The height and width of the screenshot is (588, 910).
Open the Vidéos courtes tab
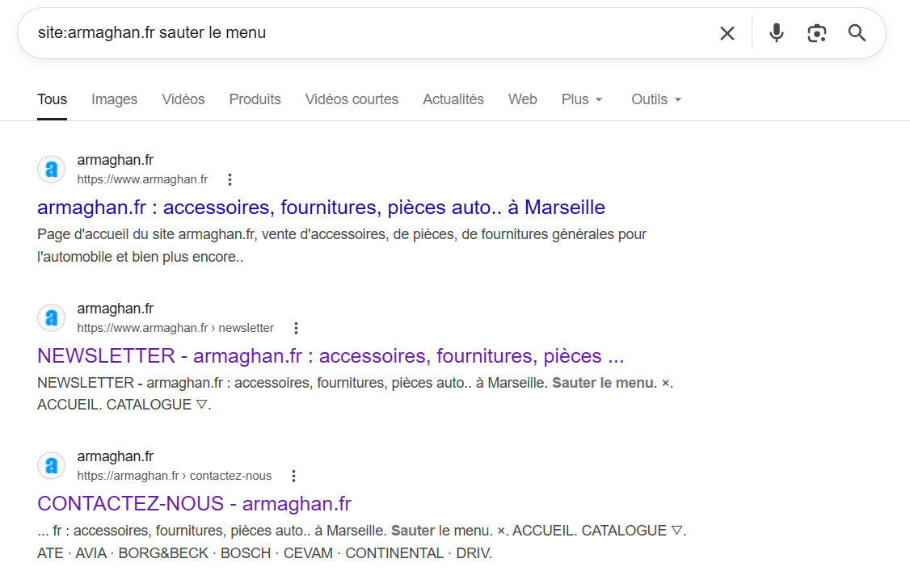352,99
